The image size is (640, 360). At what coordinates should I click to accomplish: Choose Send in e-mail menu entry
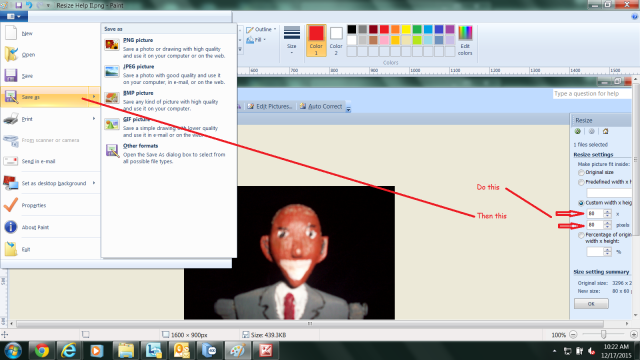pyautogui.click(x=51, y=161)
